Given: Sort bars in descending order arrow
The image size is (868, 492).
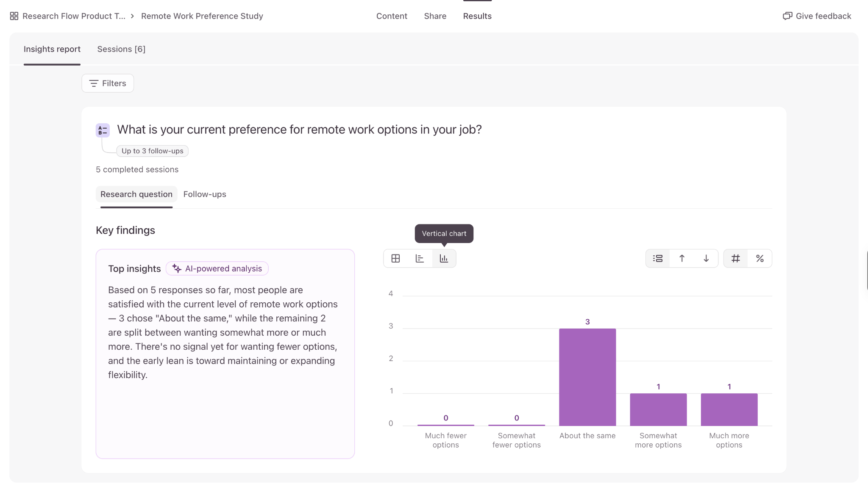Looking at the screenshot, I should click(x=706, y=258).
